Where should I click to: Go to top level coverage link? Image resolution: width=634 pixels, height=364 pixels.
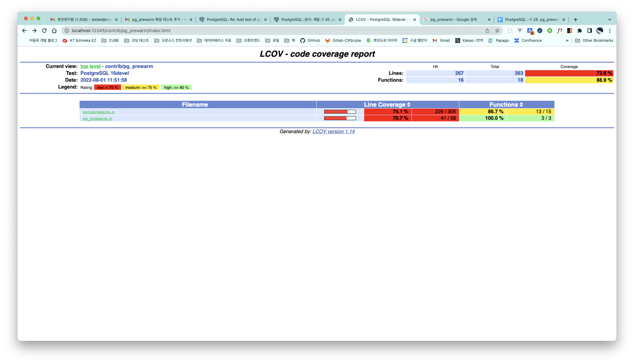click(90, 66)
